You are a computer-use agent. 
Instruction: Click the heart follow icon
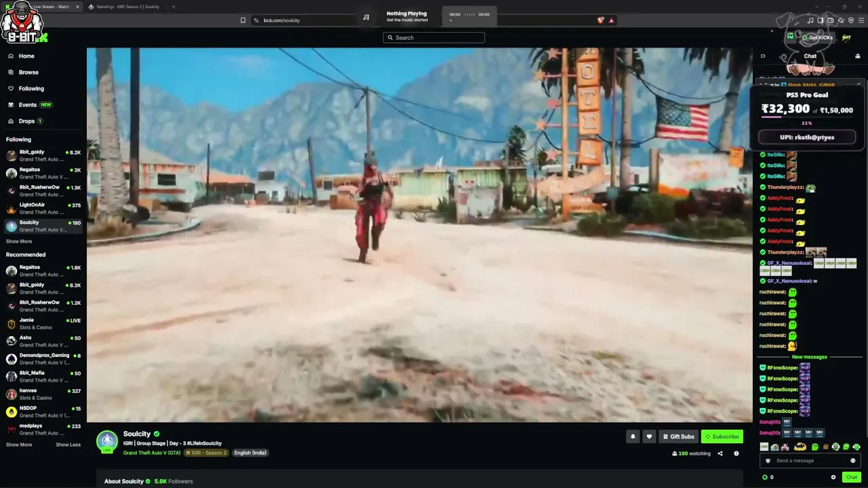point(649,436)
